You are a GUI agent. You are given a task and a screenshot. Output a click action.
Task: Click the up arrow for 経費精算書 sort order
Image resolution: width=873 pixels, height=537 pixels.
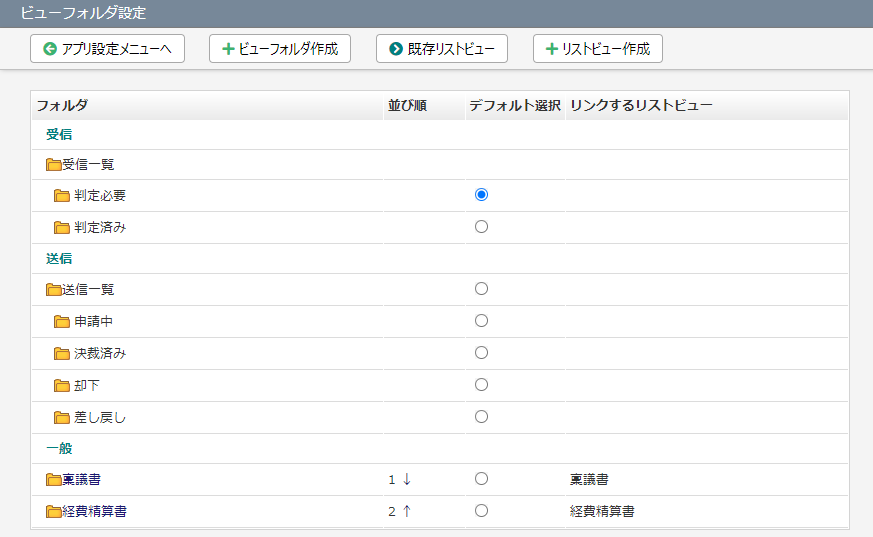click(x=407, y=511)
